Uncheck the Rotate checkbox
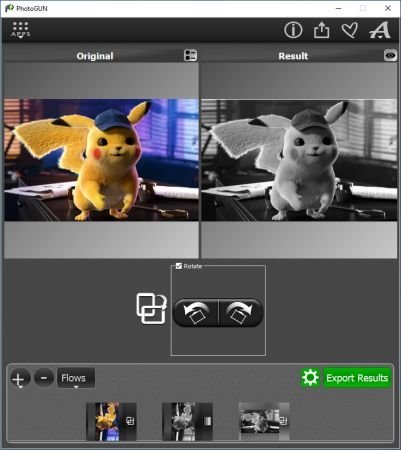Screen dimensions: 401x450 point(179,266)
